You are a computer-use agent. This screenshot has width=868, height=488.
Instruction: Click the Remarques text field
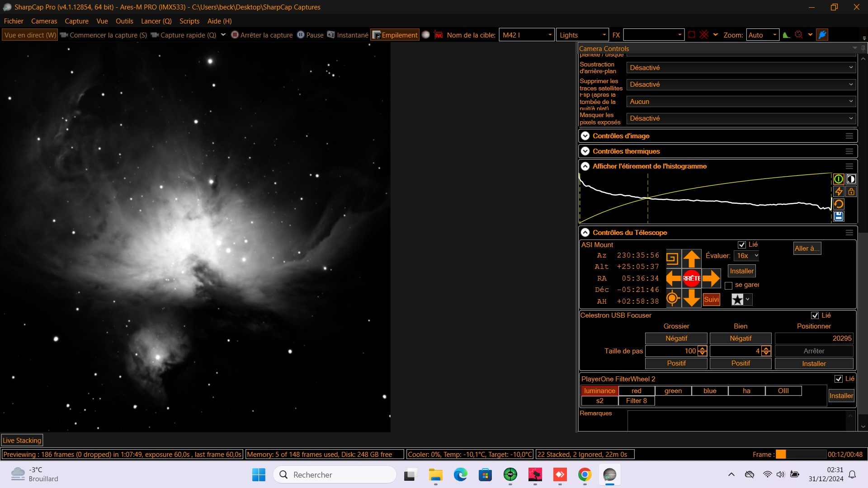[737, 421]
